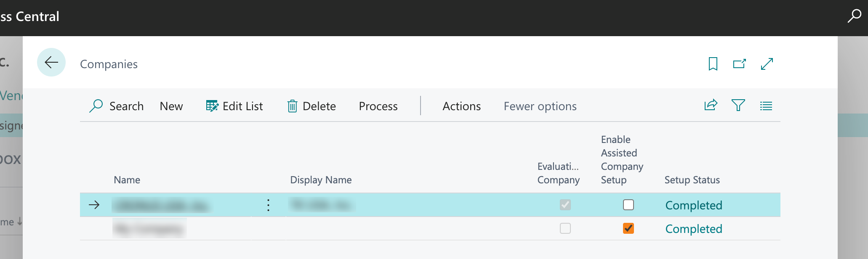Image resolution: width=868 pixels, height=259 pixels.
Task: Click the back arrow button
Action: (51, 63)
